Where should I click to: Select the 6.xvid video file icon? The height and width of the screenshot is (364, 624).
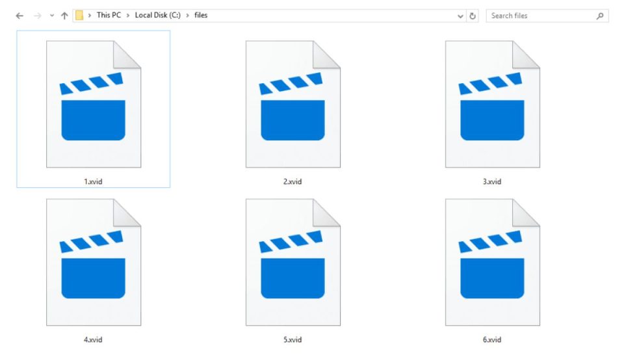(x=493, y=262)
